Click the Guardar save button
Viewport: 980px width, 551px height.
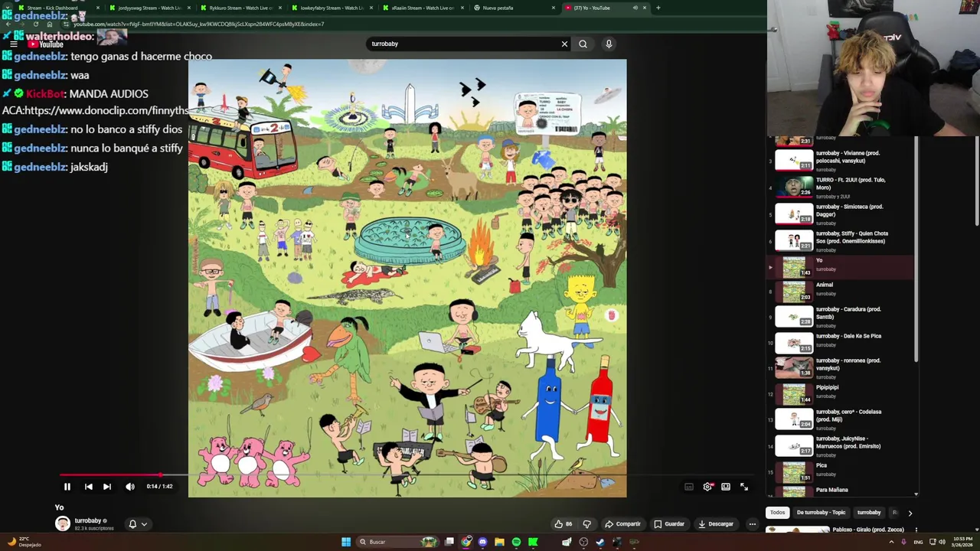(x=669, y=524)
